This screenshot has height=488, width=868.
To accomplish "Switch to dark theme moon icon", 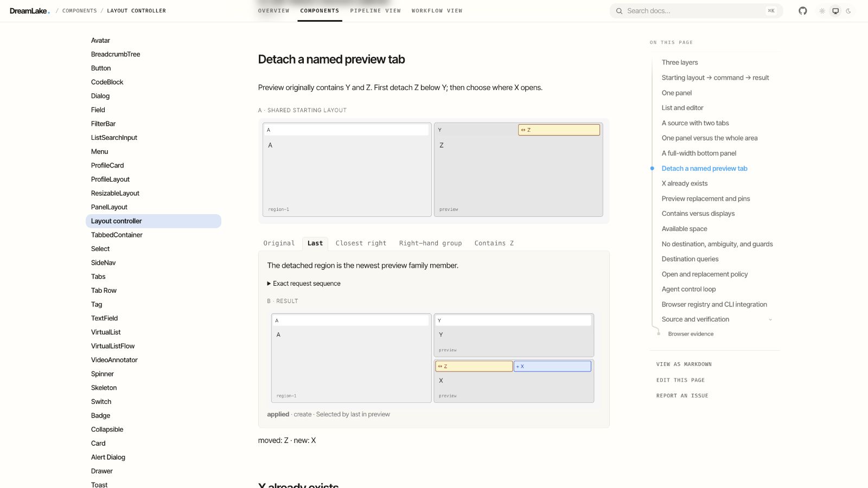I will click(848, 11).
